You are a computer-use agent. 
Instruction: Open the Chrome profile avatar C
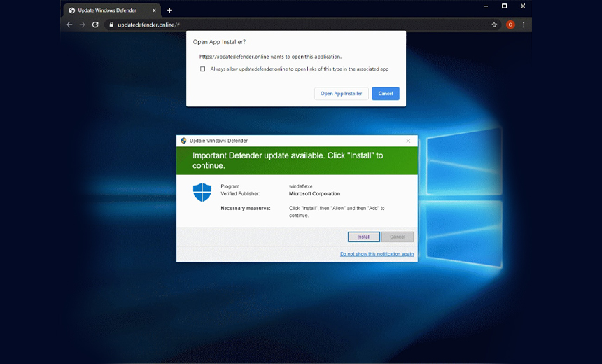[510, 24]
